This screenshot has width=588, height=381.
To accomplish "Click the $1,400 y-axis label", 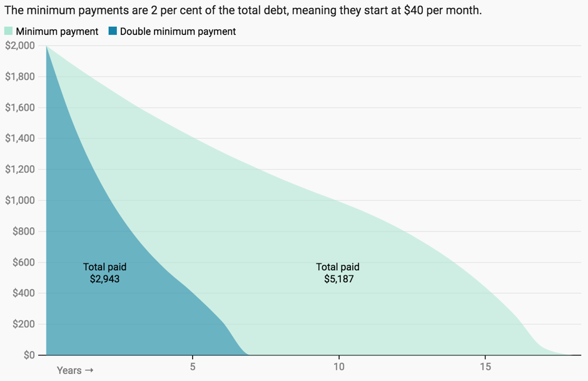I will (20, 138).
